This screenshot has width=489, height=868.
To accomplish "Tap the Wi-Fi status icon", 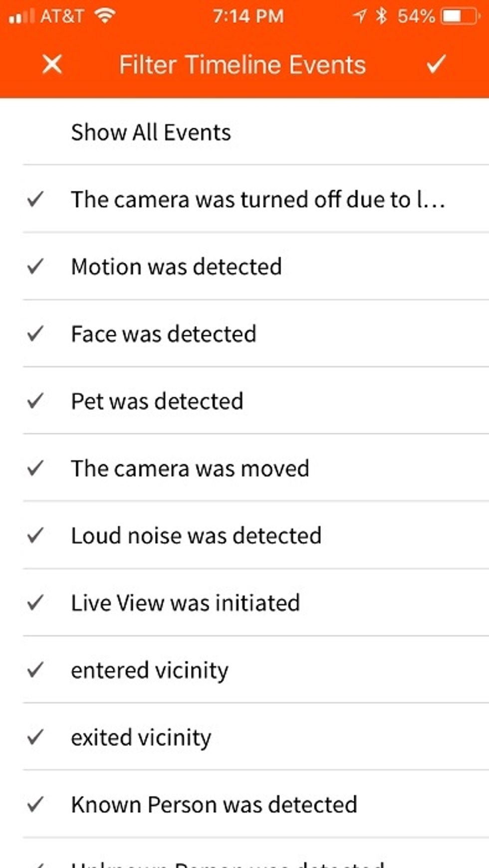I will point(105,16).
